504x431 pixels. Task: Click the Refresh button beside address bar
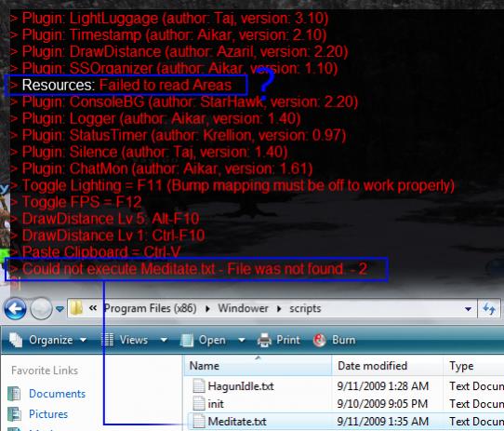(489, 309)
